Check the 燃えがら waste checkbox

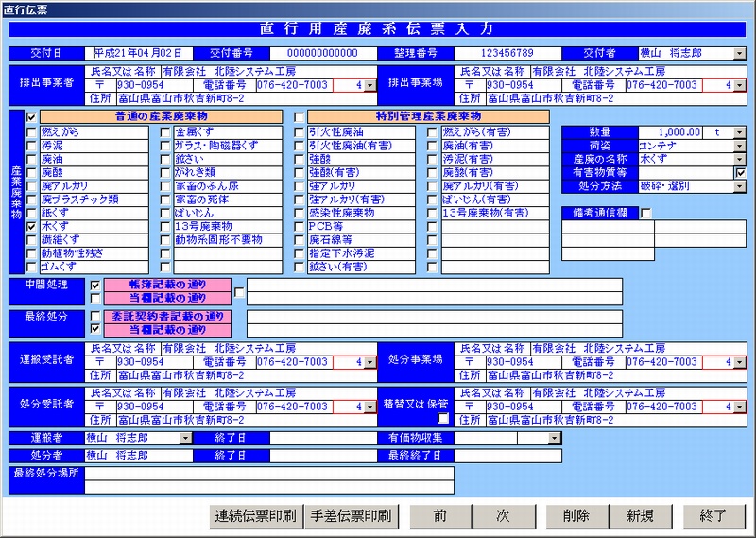[32, 133]
